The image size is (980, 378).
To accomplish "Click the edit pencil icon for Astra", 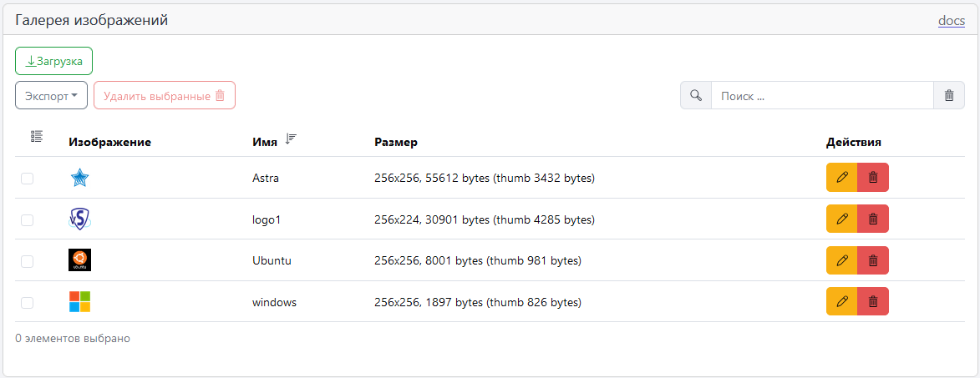I will 842,177.
